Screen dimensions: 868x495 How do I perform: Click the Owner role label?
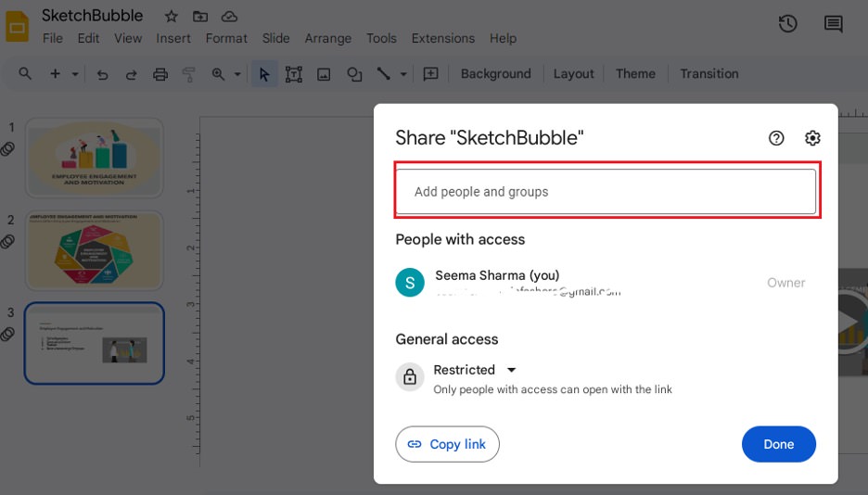pyautogui.click(x=785, y=283)
